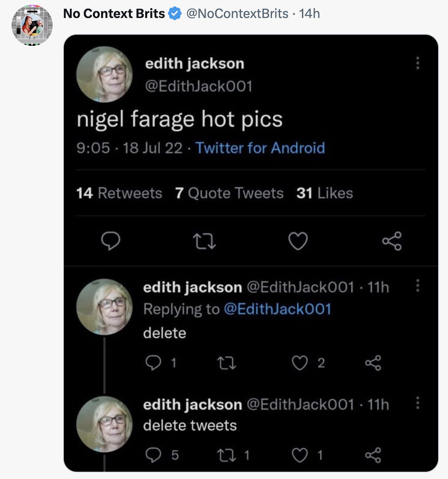The height and width of the screenshot is (479, 448).
Task: Click the @NoContextBrits handle
Action: pos(237,14)
